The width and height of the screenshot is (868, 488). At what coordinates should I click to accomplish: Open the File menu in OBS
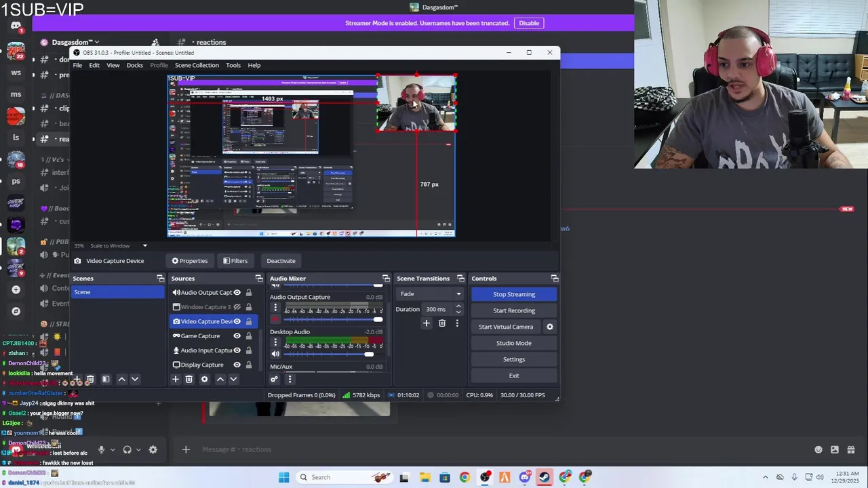pos(77,65)
